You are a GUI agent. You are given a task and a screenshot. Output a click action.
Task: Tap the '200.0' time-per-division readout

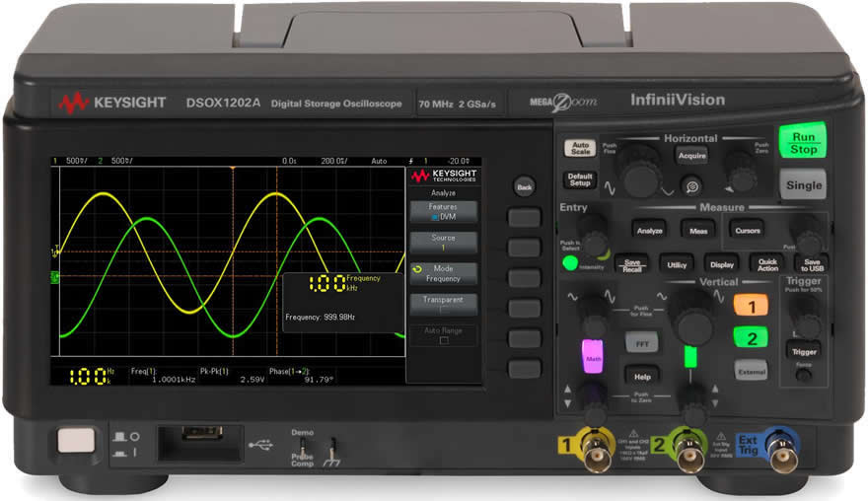(x=334, y=161)
